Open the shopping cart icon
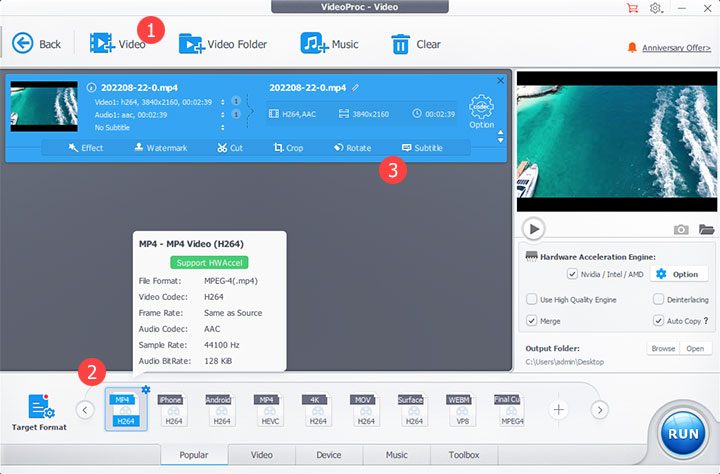 632,8
